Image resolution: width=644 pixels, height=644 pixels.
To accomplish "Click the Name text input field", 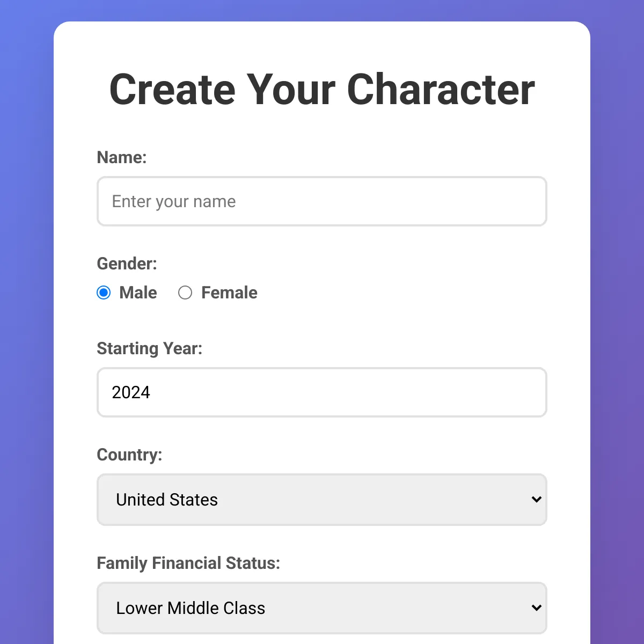I will pyautogui.click(x=322, y=202).
